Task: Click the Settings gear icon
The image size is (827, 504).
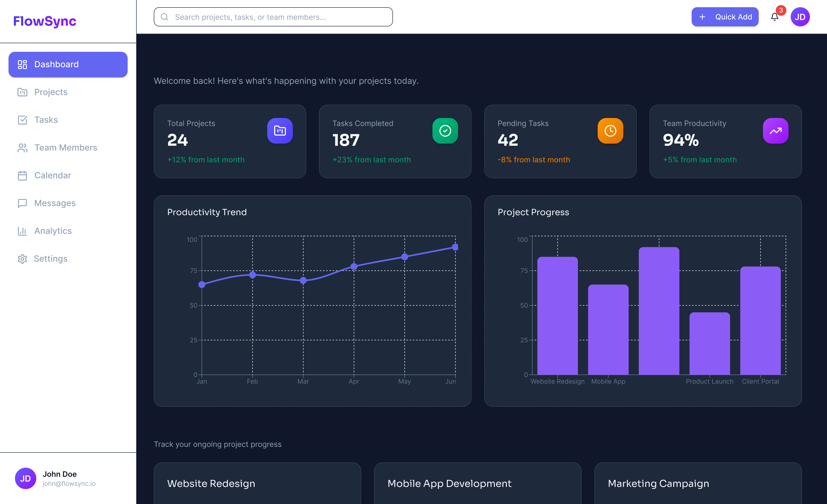Action: (22, 259)
